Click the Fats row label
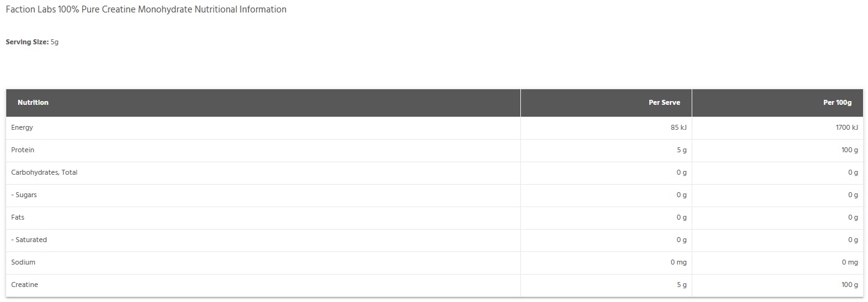Viewport: 868px width, 302px height. (17, 217)
